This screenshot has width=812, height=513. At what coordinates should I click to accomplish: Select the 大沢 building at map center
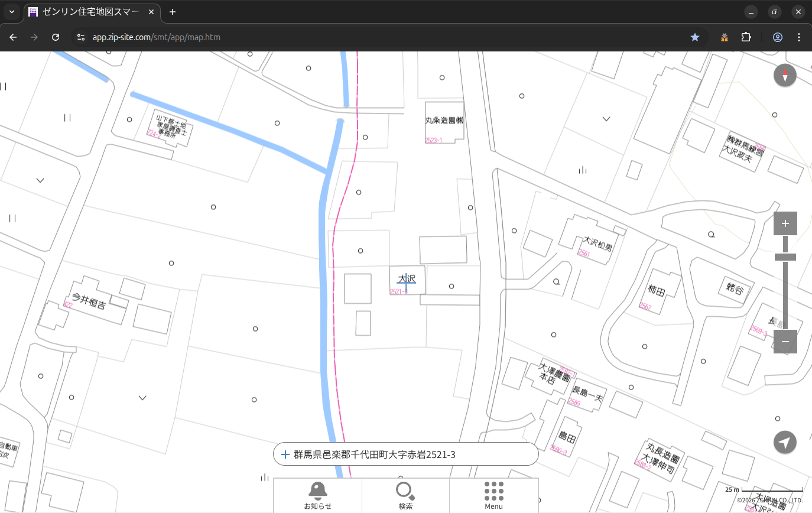tap(407, 280)
